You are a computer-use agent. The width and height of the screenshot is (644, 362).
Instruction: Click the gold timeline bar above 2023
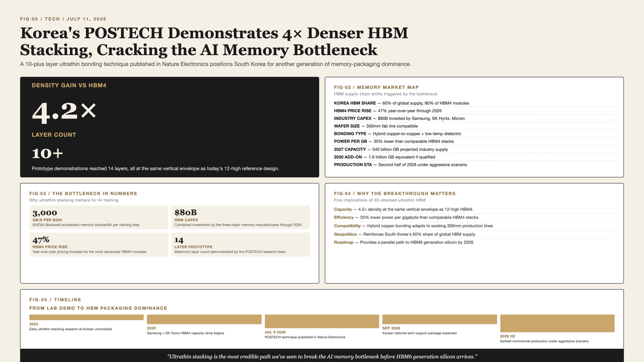coord(87,317)
